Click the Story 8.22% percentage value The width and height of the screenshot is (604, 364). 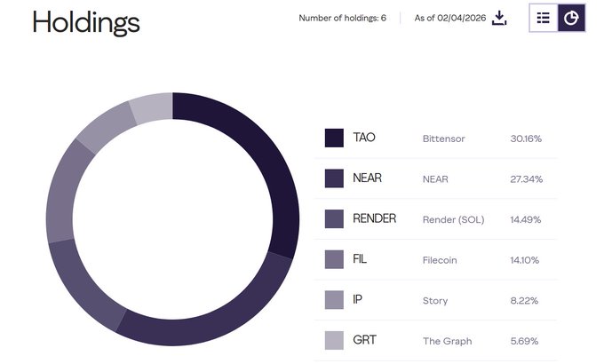[x=526, y=301]
